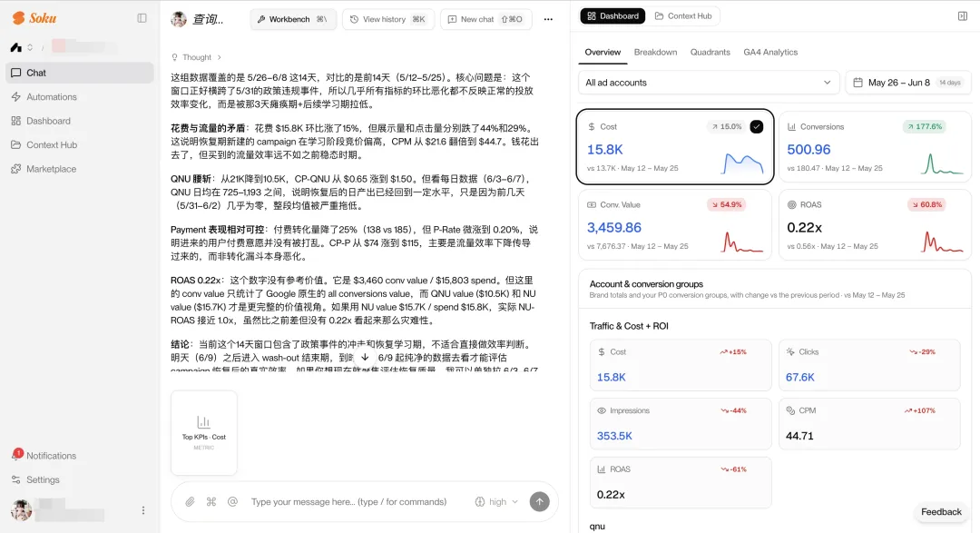Switch to Context Hub tab in right panel
980x533 pixels.
[683, 16]
